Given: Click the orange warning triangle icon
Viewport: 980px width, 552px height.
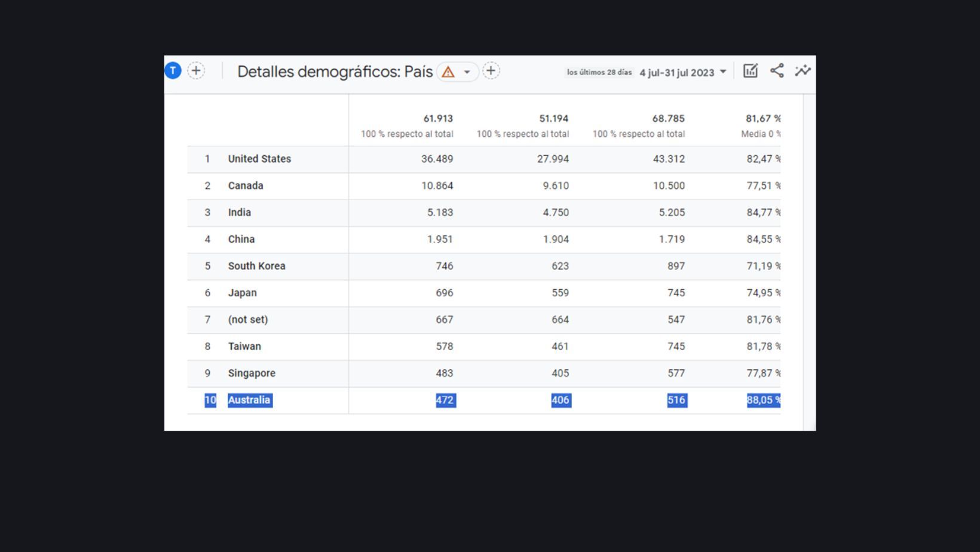Looking at the screenshot, I should click(x=448, y=72).
